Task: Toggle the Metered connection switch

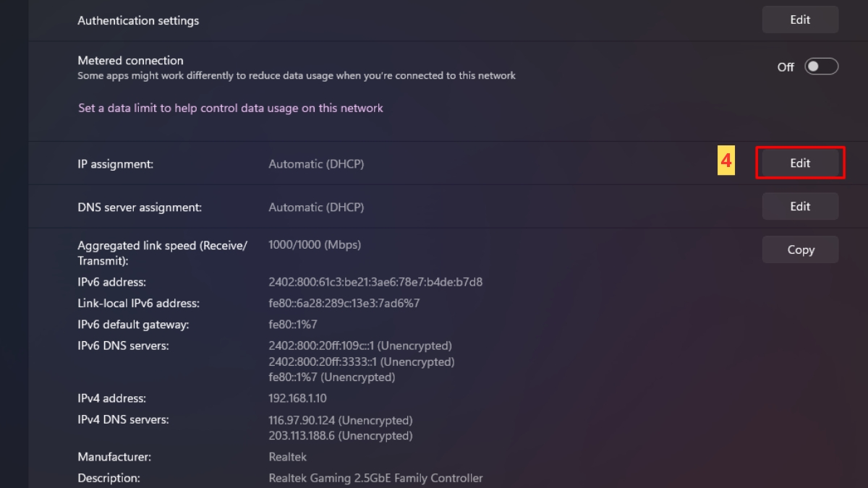Action: [x=822, y=67]
